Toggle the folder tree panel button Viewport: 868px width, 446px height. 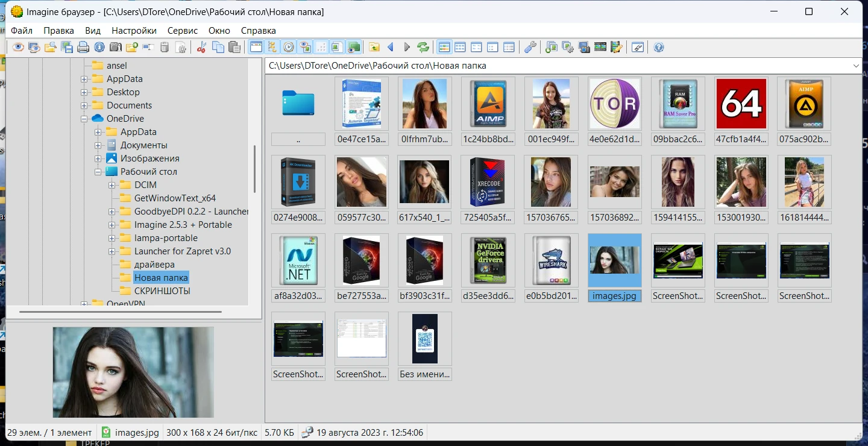[x=272, y=47]
